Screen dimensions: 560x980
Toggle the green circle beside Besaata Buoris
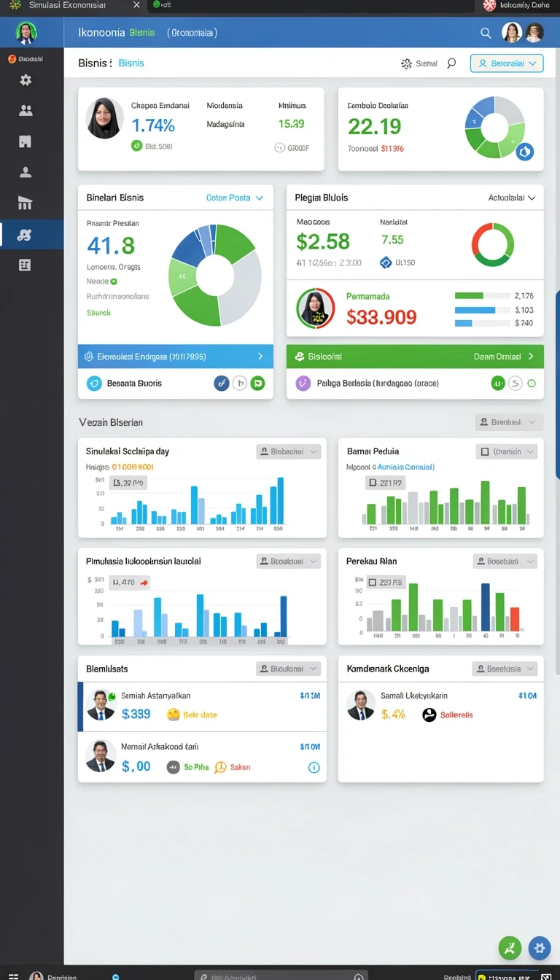[257, 383]
